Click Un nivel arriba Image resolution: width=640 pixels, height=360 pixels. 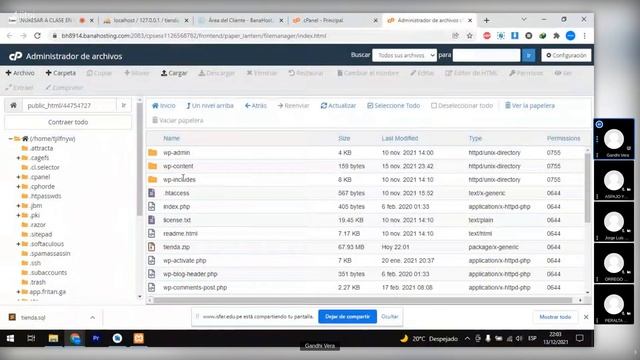(210, 106)
